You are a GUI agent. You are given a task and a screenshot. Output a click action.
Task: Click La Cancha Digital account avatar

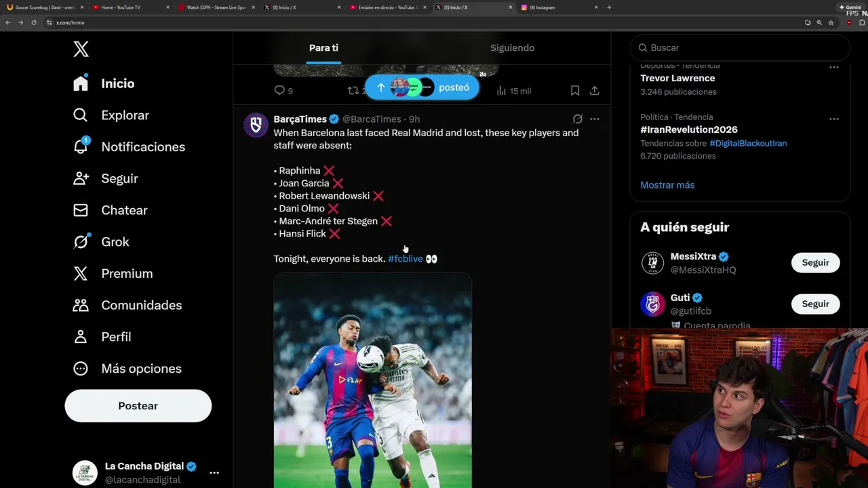point(85,472)
